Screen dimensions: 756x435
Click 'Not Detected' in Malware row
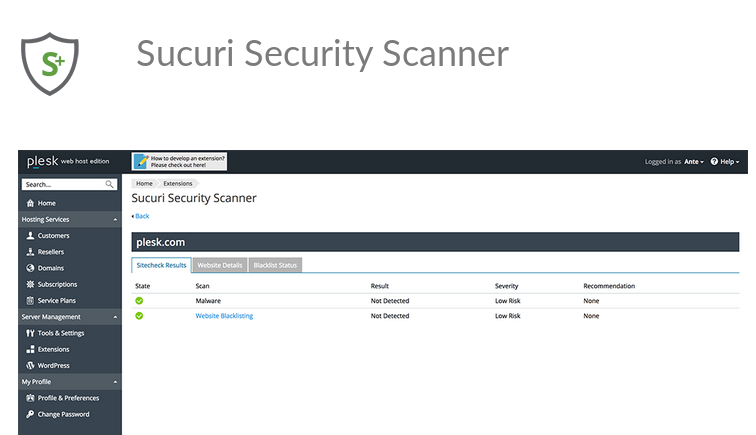pos(390,300)
